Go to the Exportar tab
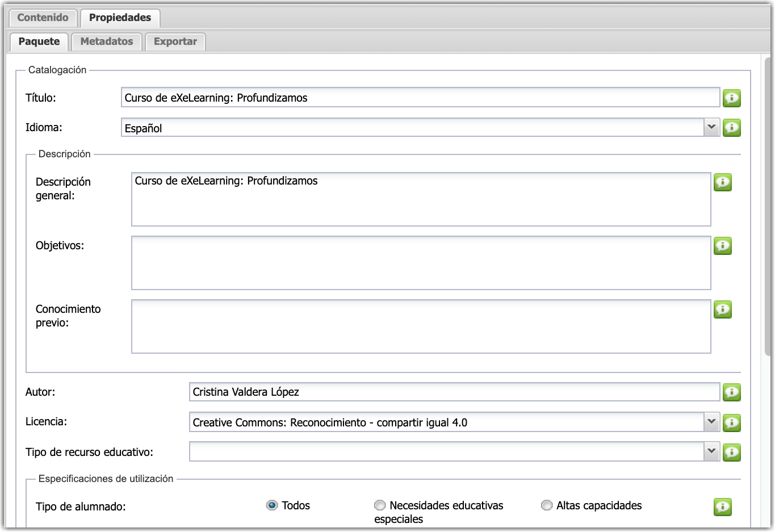The width and height of the screenshot is (775, 532). pos(175,41)
